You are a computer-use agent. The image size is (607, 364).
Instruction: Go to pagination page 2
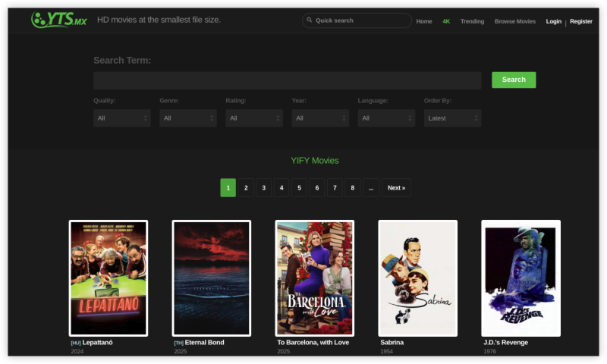click(246, 187)
